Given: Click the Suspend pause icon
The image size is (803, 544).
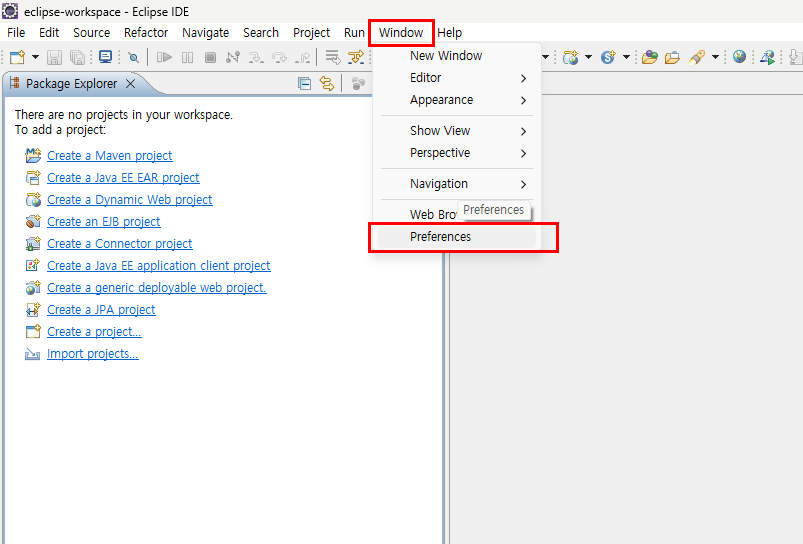Looking at the screenshot, I should point(187,57).
